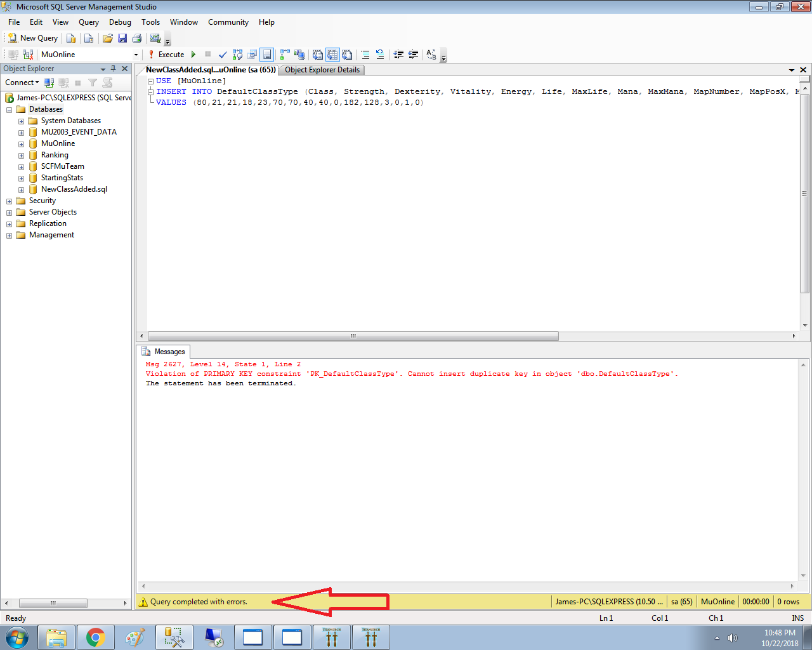
Task: Select Results to Text option
Action: point(318,55)
